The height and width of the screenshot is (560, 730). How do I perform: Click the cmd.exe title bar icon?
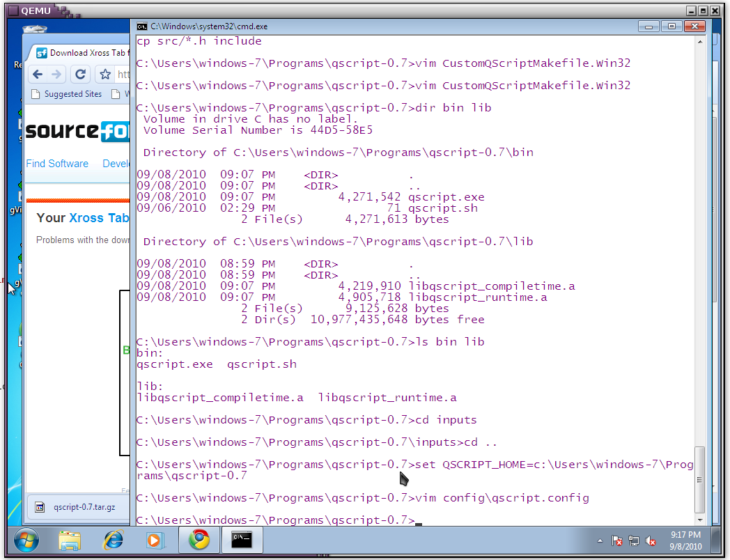pyautogui.click(x=142, y=26)
